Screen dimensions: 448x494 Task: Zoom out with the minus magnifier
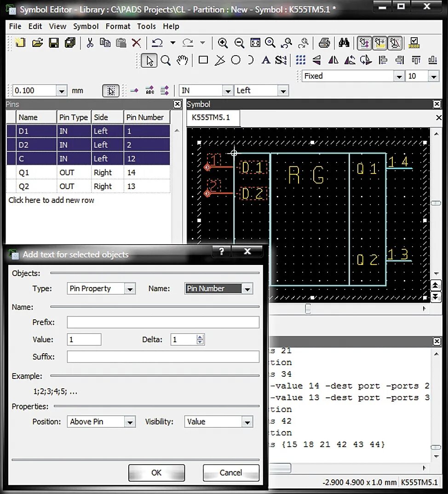(x=239, y=42)
